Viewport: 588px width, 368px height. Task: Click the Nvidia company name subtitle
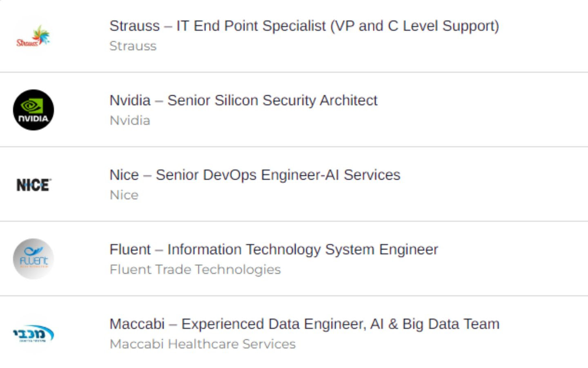(130, 120)
